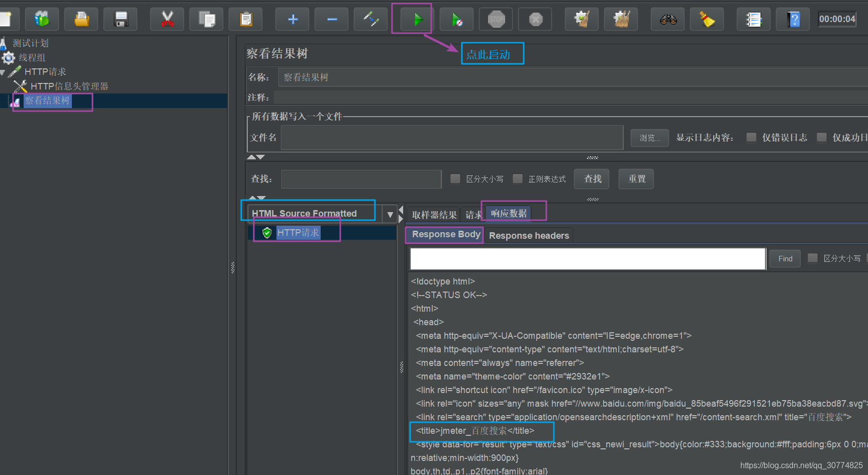This screenshot has width=868, height=475.
Task: Toggle 仅错误日志 checkbox
Action: tap(751, 137)
